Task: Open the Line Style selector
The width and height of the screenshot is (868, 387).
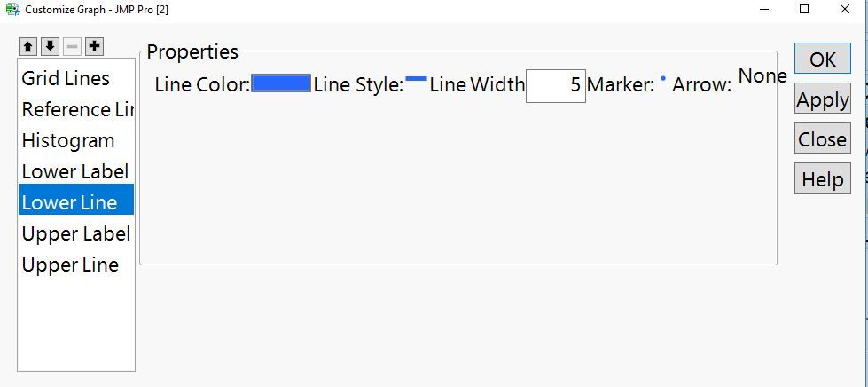Action: 416,80
